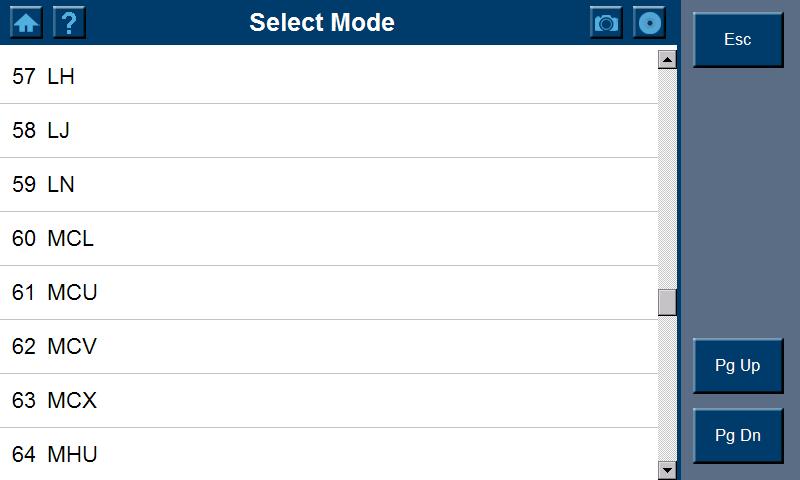Screen dimensions: 800x480
Task: Click the disc record icon
Action: click(650, 22)
